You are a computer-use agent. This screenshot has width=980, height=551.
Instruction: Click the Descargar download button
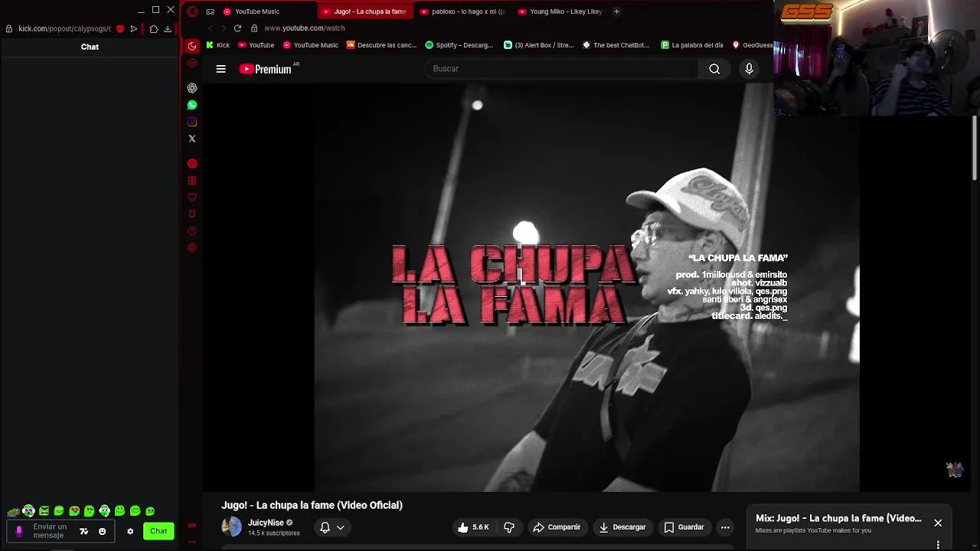622,527
